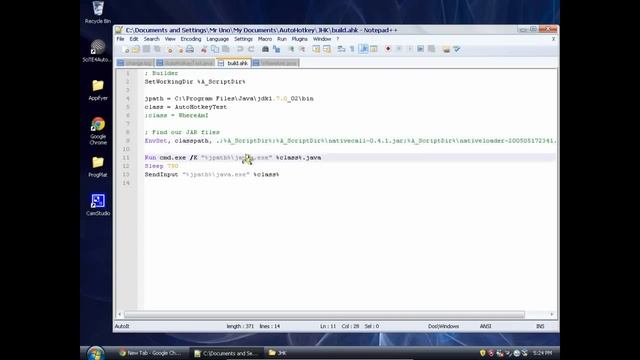This screenshot has width=640, height=360.
Task: Start macro recording with the red dot
Action: point(388,49)
